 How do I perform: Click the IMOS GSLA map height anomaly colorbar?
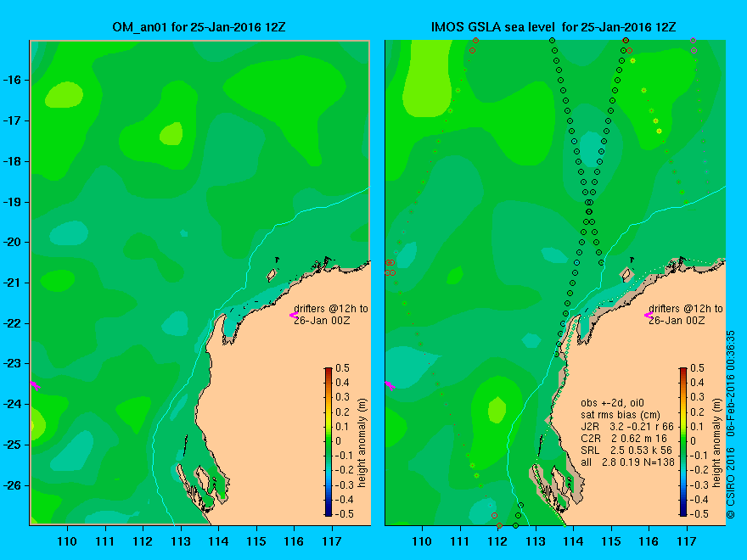[683, 441]
